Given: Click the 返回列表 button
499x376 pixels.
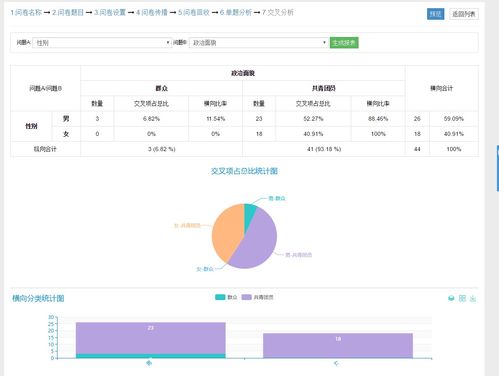Looking at the screenshot, I should (464, 14).
